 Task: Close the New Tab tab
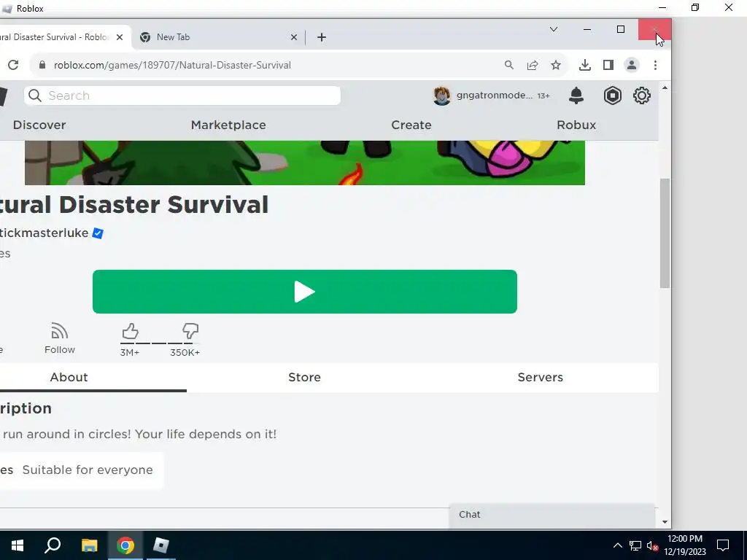(294, 37)
